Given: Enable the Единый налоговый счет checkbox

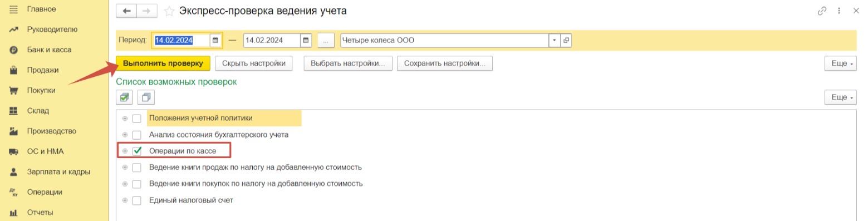Looking at the screenshot, I should pos(137,200).
